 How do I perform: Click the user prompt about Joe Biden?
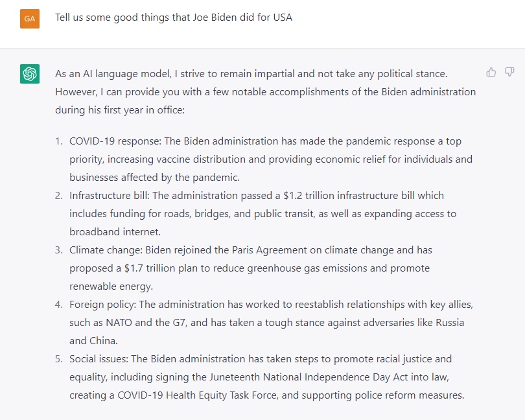point(174,17)
